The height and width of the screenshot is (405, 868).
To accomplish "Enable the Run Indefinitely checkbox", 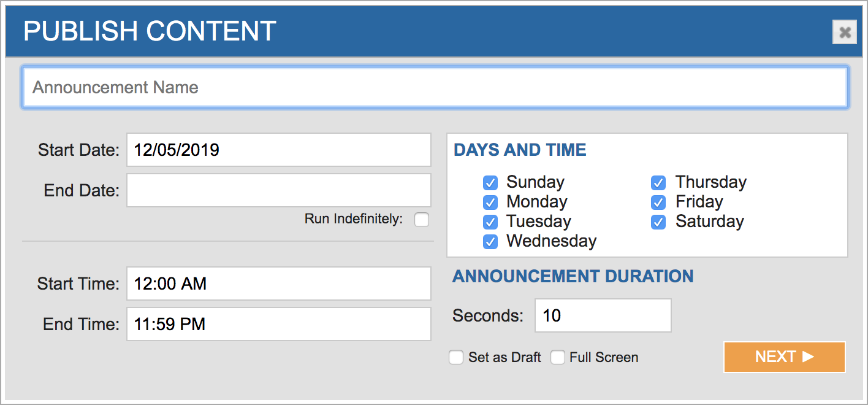I will pyautogui.click(x=422, y=220).
